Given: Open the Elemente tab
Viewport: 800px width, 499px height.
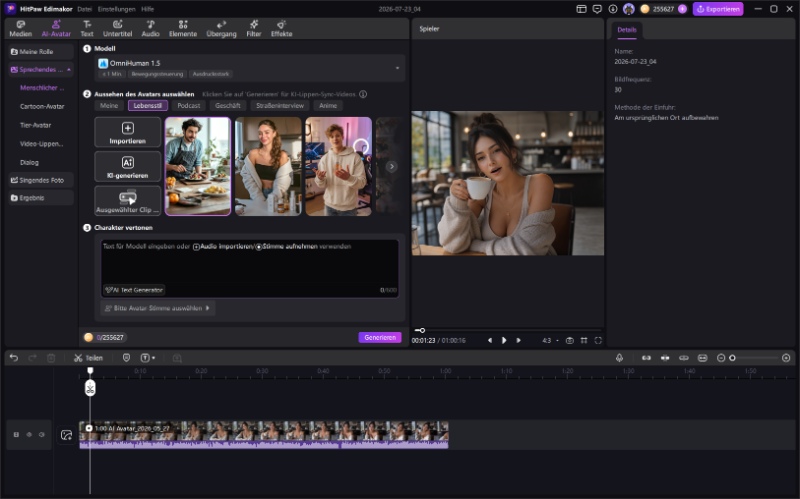Looking at the screenshot, I should 183,29.
